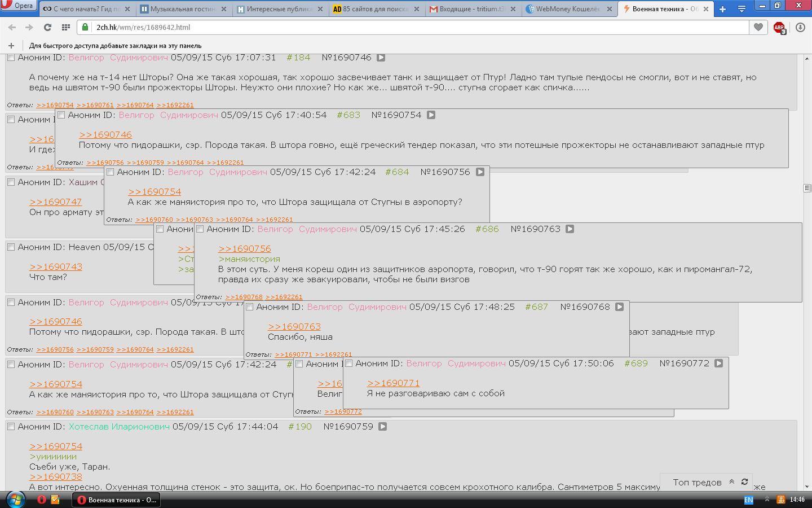Refresh the 'Топ тредов' panel

pos(744,482)
